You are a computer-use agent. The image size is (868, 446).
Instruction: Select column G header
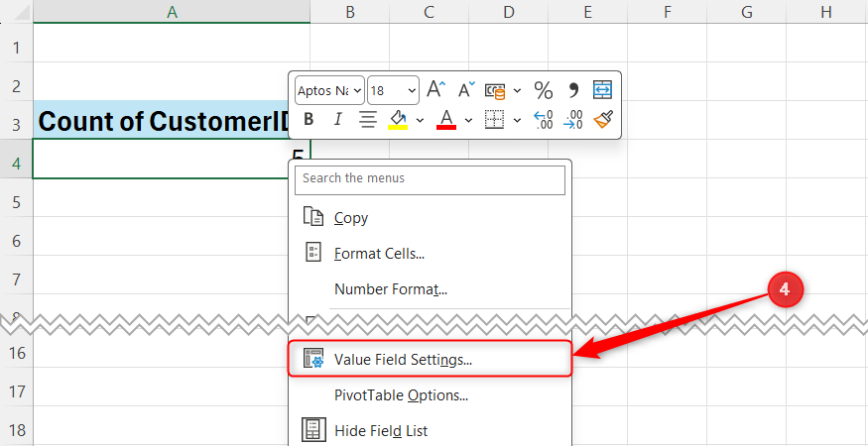pyautogui.click(x=746, y=12)
